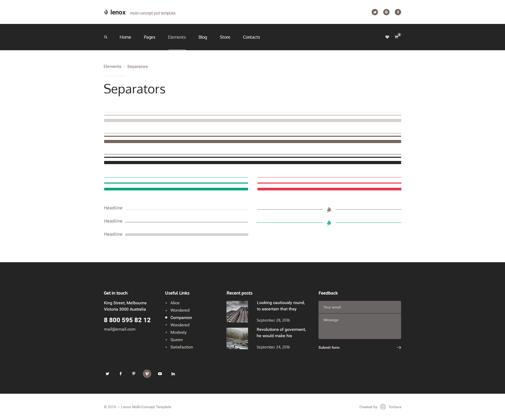Open the shopping cart icon
The height and width of the screenshot is (420, 505).
396,37
